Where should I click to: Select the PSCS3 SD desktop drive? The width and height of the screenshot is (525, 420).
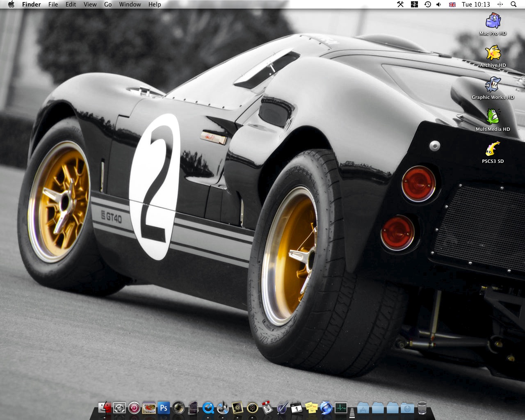pyautogui.click(x=493, y=152)
